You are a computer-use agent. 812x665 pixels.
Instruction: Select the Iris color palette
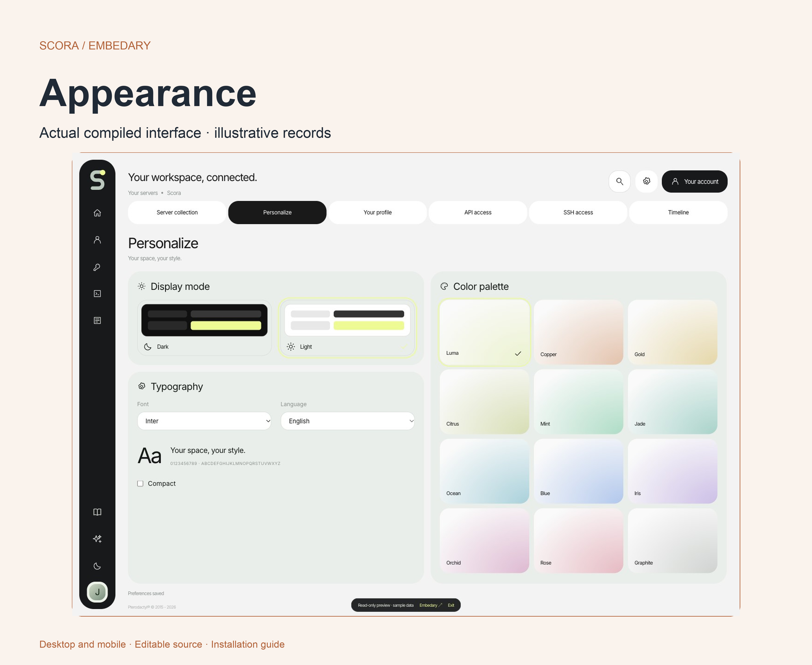[x=672, y=471]
